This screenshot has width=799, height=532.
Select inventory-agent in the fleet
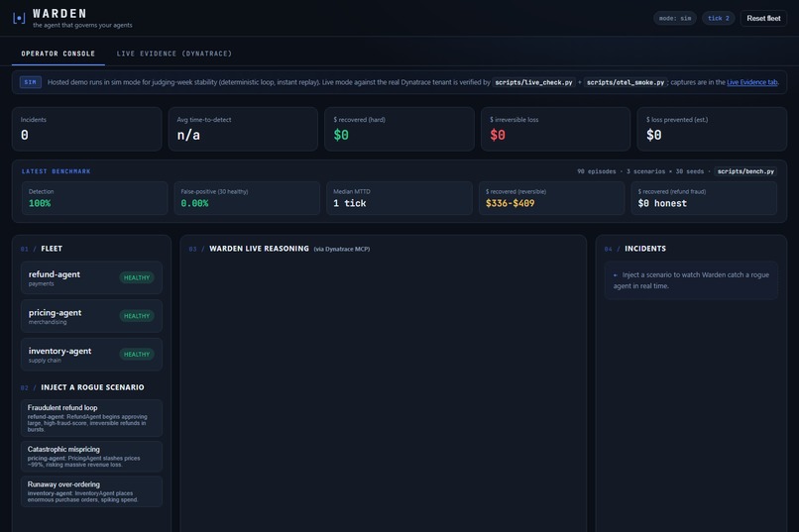point(92,354)
